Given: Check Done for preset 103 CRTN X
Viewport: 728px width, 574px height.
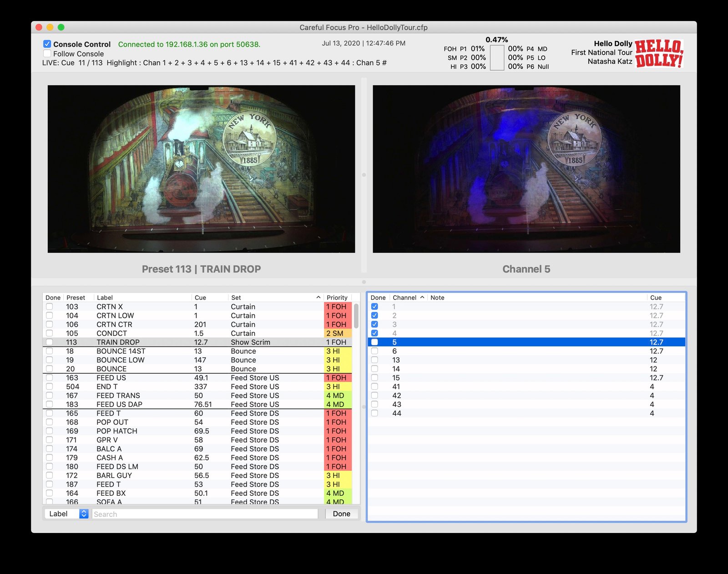Looking at the screenshot, I should (x=49, y=306).
